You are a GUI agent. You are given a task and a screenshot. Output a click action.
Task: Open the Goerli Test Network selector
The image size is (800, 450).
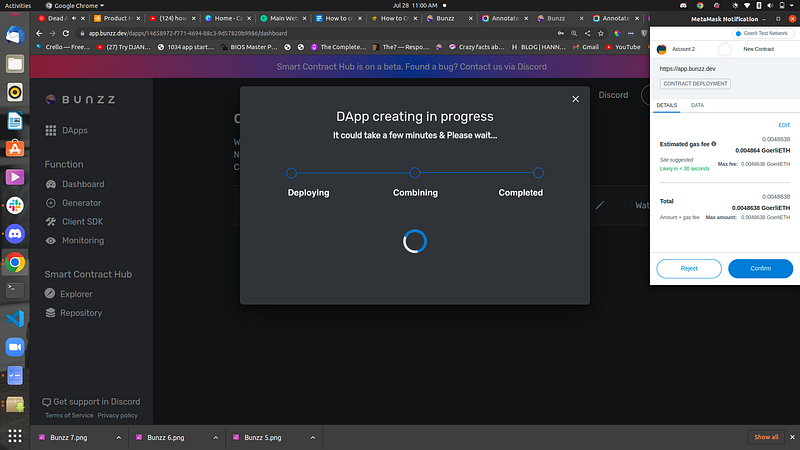click(x=762, y=33)
